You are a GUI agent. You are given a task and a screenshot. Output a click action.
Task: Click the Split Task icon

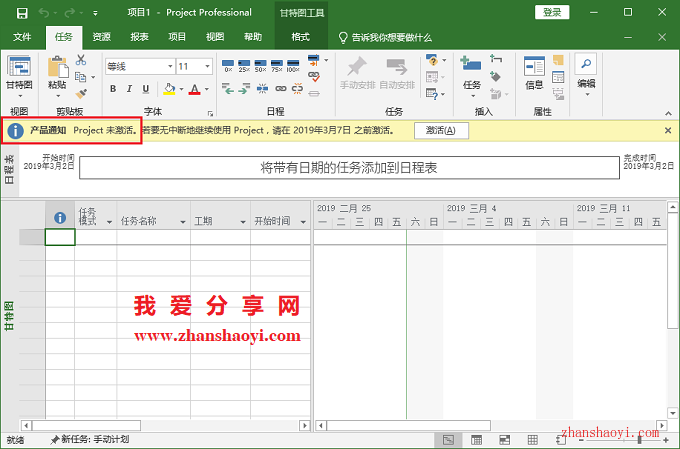[262, 89]
